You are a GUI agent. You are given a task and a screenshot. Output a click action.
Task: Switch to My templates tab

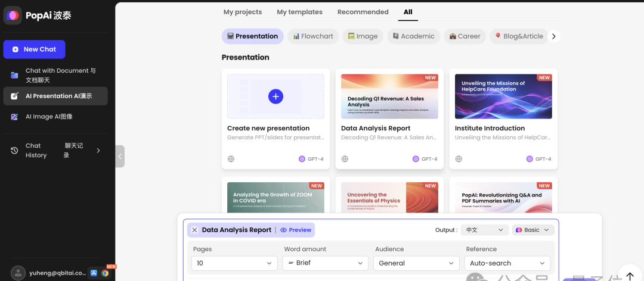(x=299, y=12)
